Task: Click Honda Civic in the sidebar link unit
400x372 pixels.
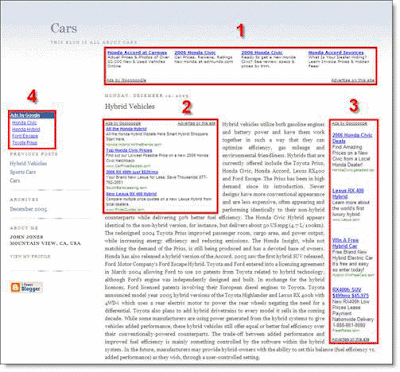Action: (24, 123)
